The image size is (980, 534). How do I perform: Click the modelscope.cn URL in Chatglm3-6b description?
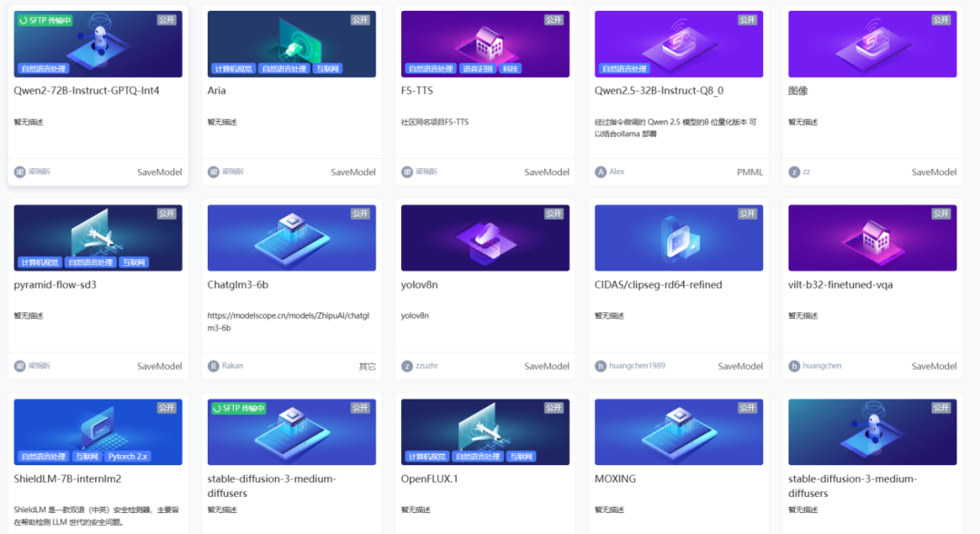tap(289, 321)
